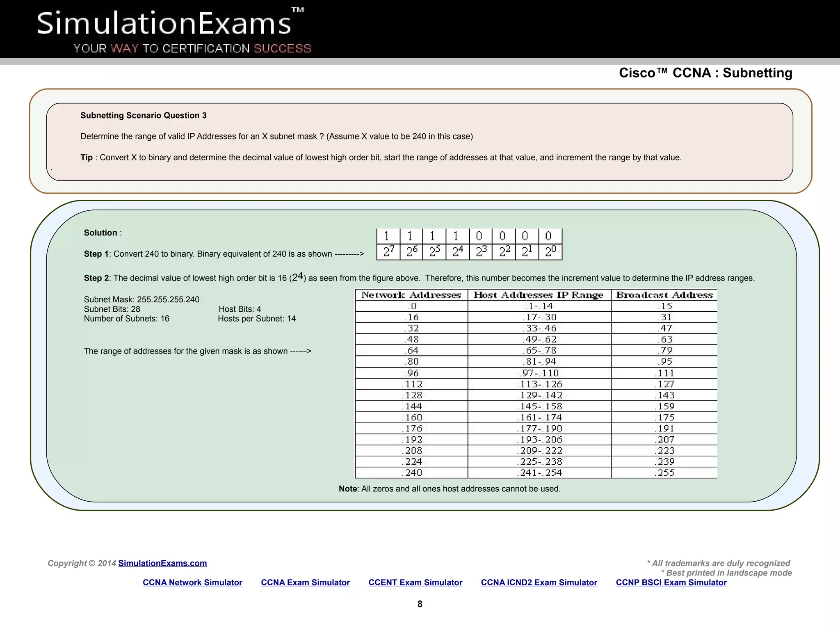This screenshot has height=630, width=840.
Task: Click the '.0' network address cell
Action: tap(411, 306)
